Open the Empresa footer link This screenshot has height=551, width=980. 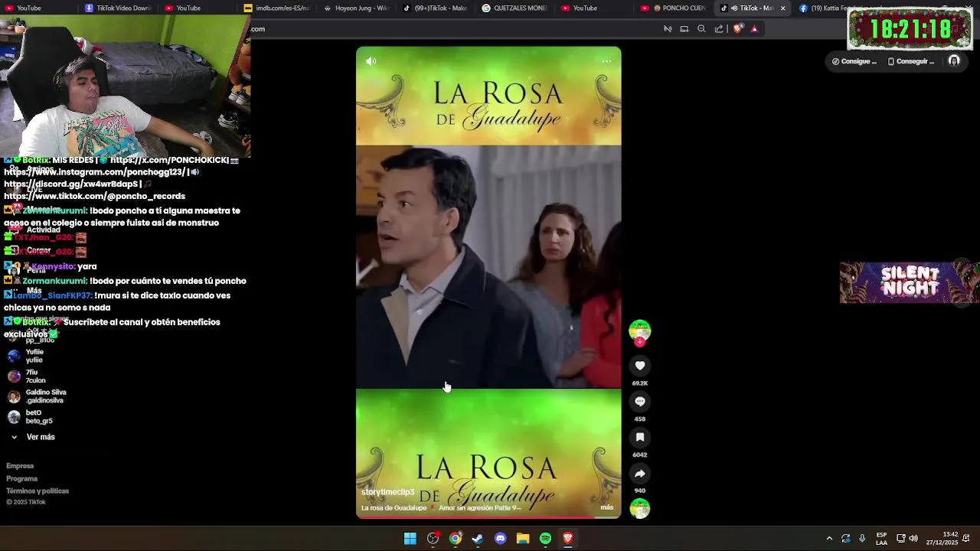(20, 466)
